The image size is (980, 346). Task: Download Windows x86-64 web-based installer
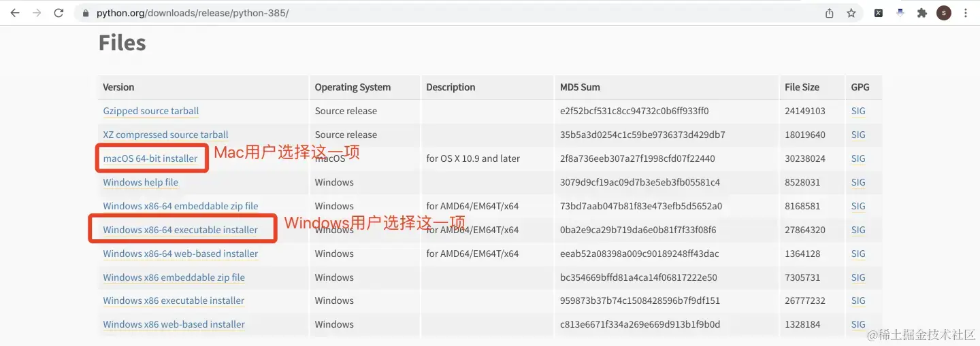[x=180, y=254]
